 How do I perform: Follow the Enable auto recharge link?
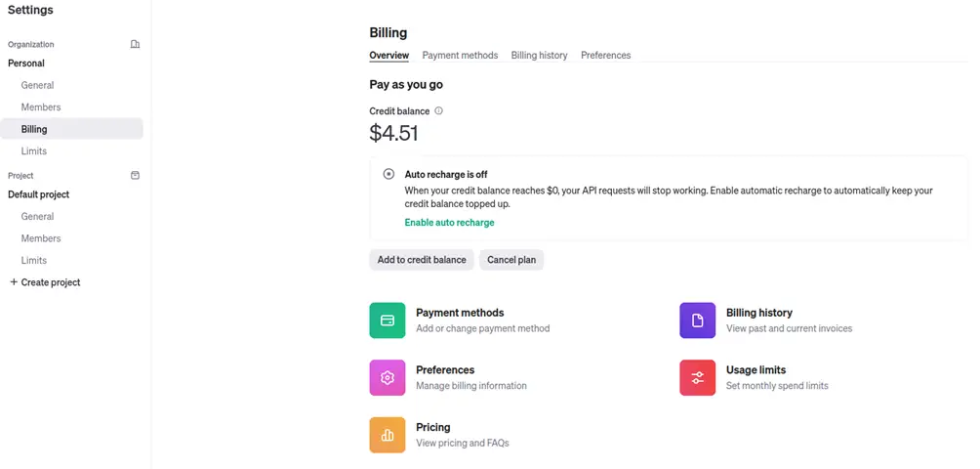[449, 223]
